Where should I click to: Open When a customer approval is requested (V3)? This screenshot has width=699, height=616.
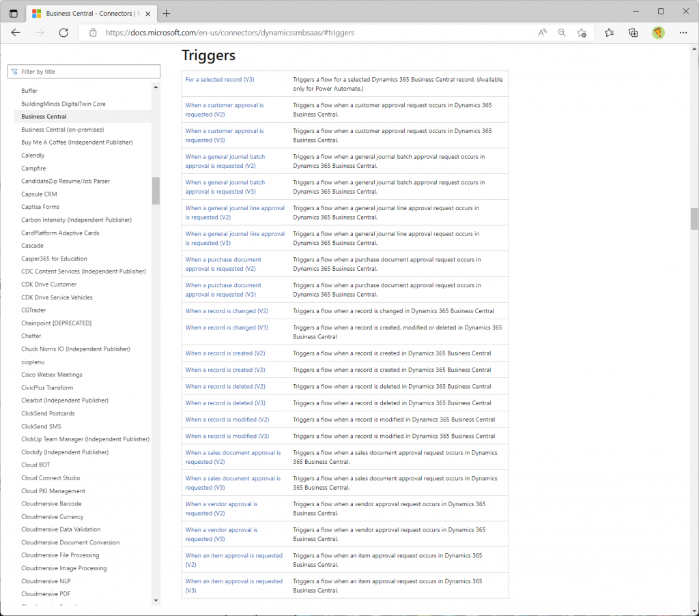pos(224,135)
